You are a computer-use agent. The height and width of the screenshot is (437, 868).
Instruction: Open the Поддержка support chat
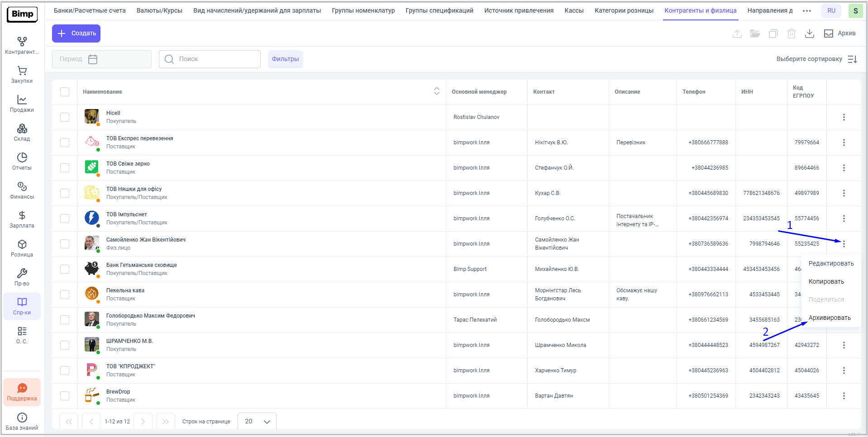[22, 392]
